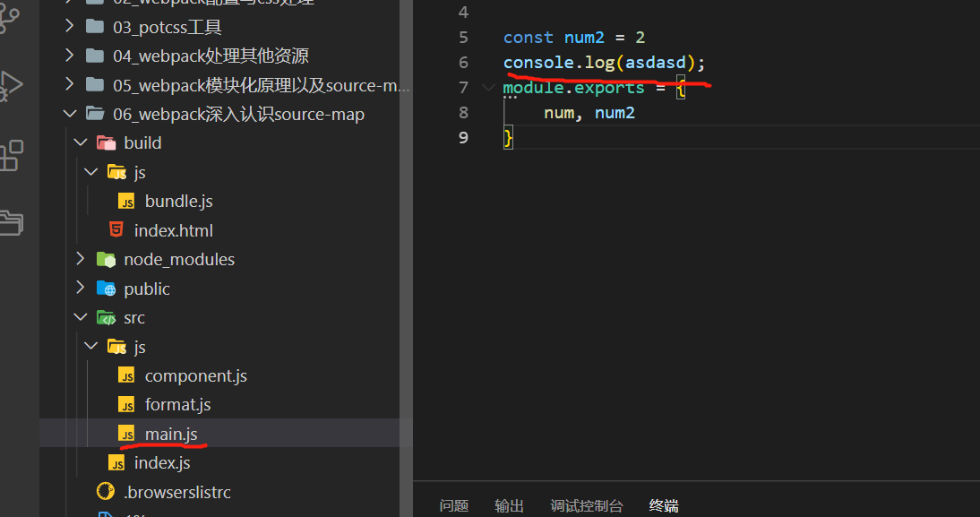The width and height of the screenshot is (980, 517).
Task: Open the Run and Debug view
Action: point(11,87)
